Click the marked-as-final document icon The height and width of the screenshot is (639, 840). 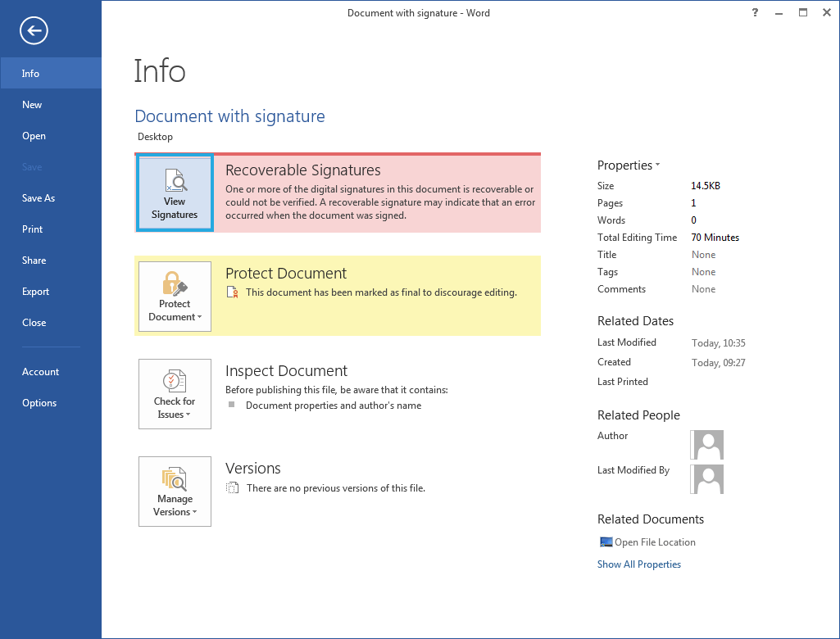233,292
